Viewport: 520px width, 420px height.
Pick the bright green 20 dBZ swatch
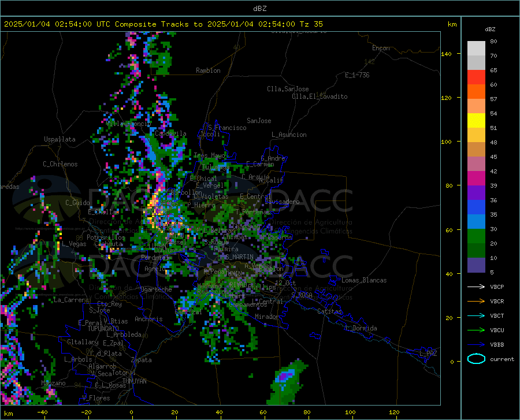[476, 236]
